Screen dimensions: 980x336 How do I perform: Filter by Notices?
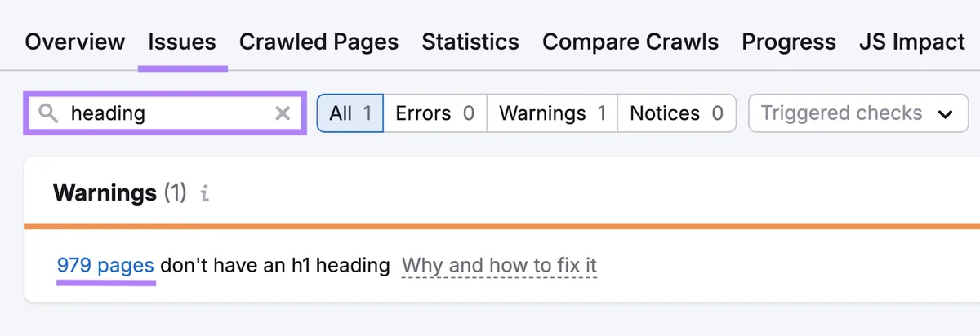[x=677, y=113]
